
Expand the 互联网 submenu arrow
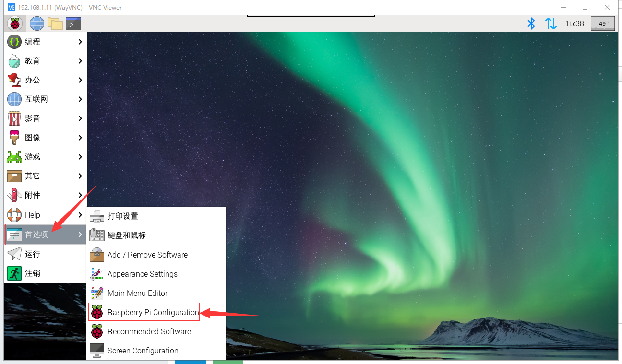coord(80,99)
